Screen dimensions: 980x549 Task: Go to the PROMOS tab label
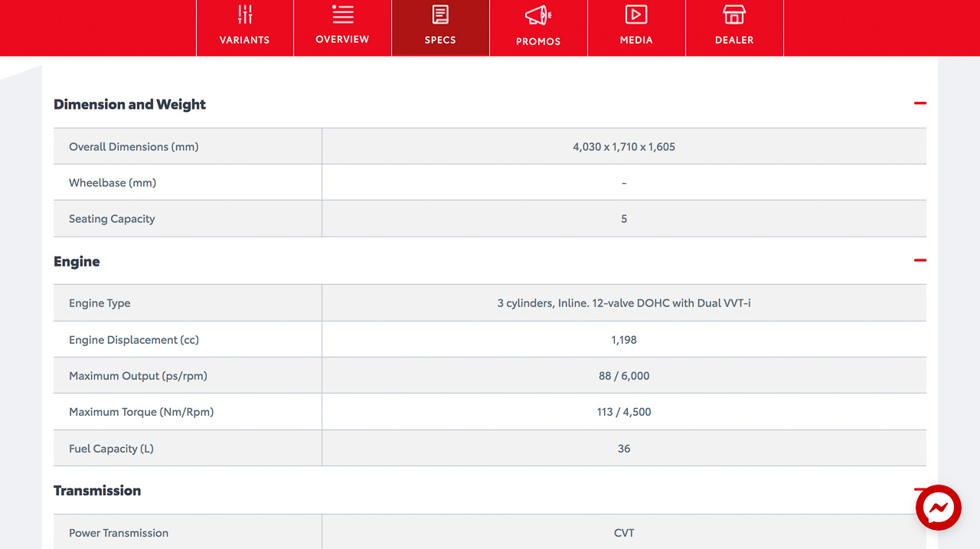pos(538,41)
